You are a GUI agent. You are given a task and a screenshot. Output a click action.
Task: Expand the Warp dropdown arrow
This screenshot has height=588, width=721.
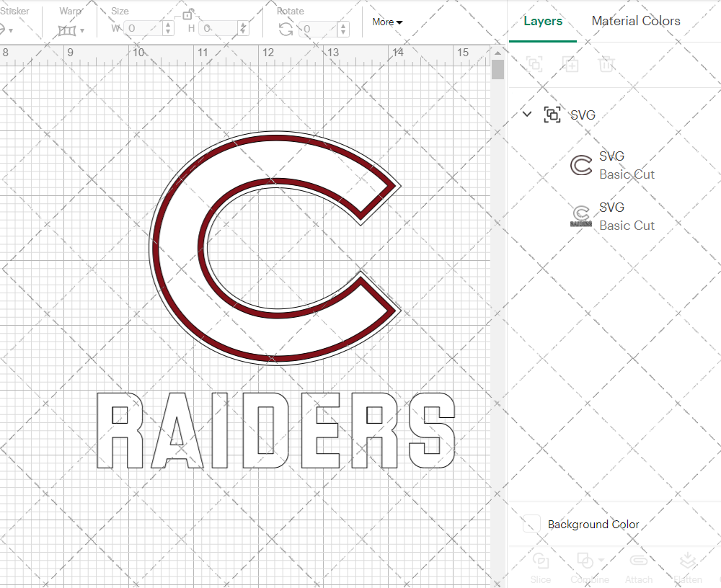(x=82, y=31)
